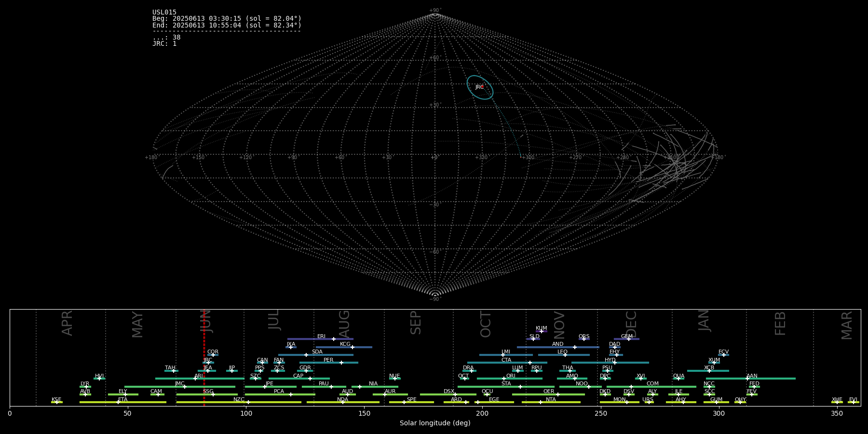Click the NDA shower label

tap(342, 399)
